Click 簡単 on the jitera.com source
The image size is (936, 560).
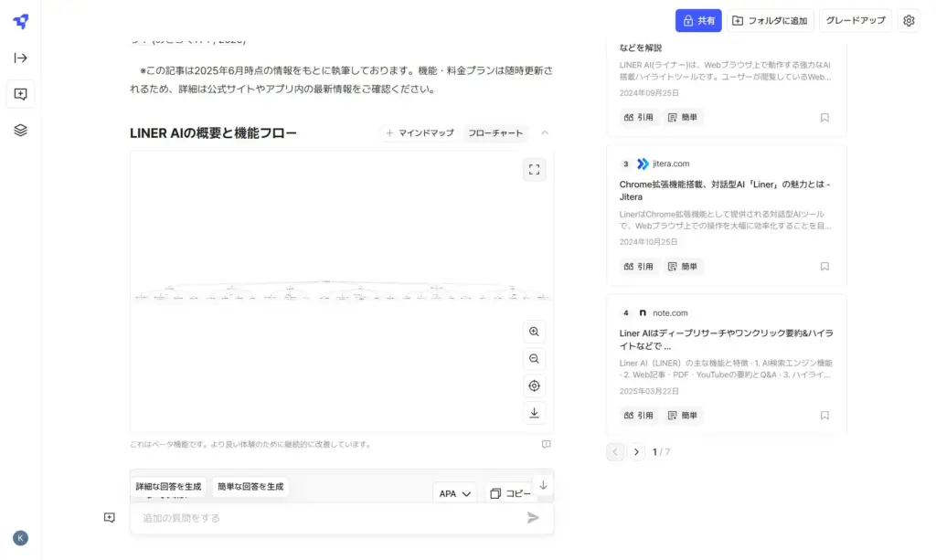pyautogui.click(x=682, y=267)
